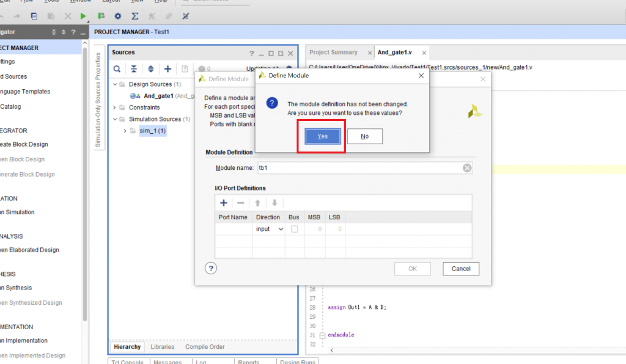Click the green Run arrow in toolbar

coord(83,16)
